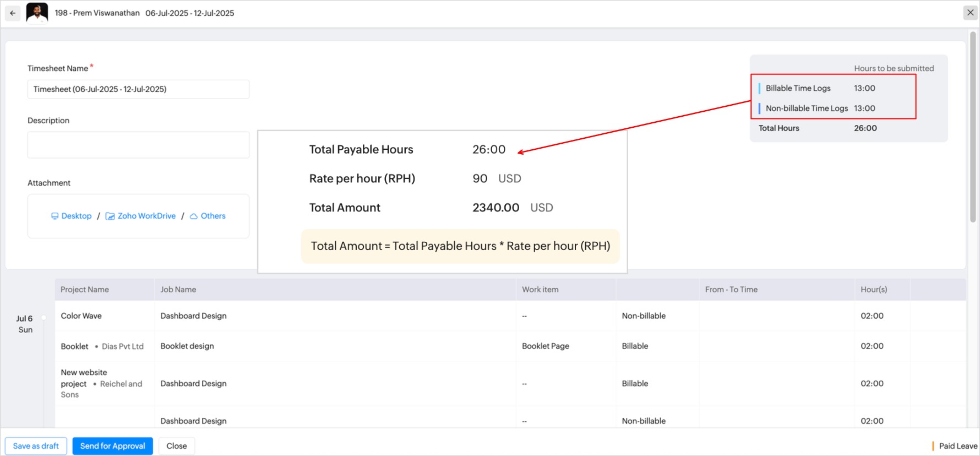Image resolution: width=980 pixels, height=456 pixels.
Task: Click the Hour(s) column header
Action: click(x=874, y=290)
